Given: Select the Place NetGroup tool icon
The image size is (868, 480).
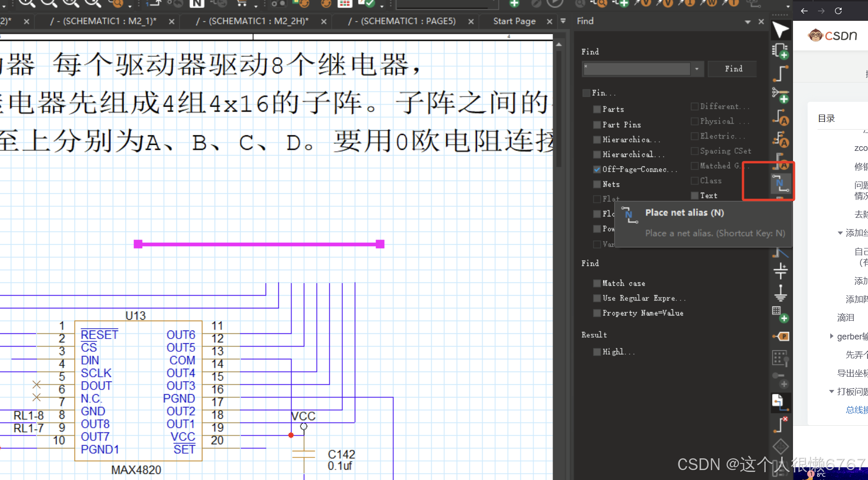Looking at the screenshot, I should (780, 95).
